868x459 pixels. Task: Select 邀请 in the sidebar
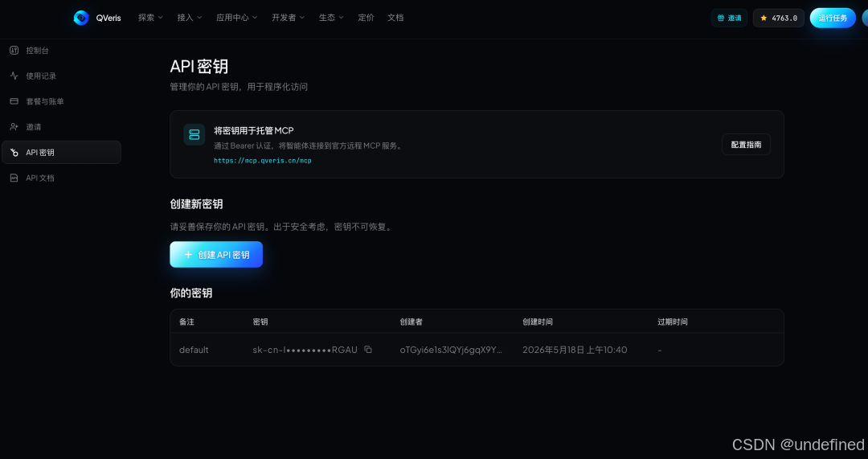click(61, 127)
